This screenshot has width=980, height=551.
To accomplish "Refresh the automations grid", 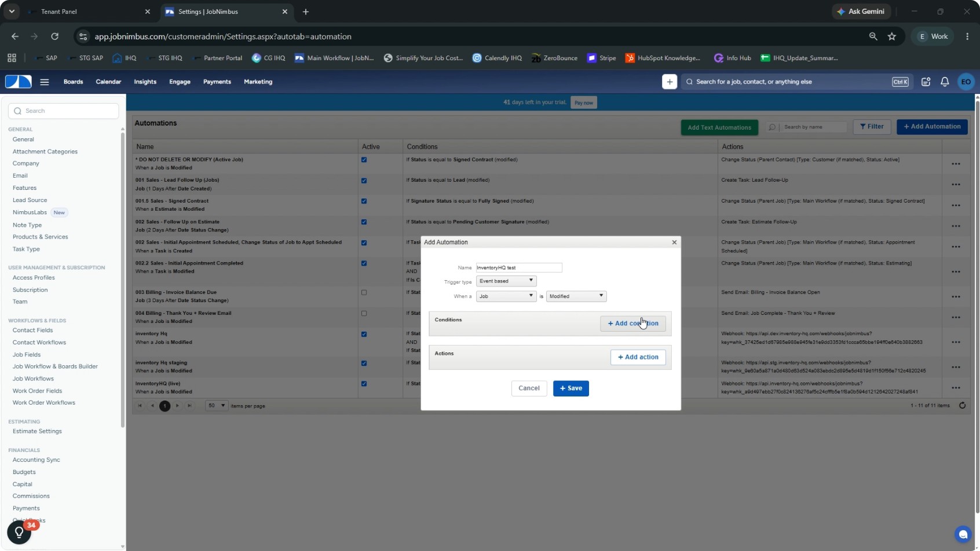I will [x=962, y=406].
